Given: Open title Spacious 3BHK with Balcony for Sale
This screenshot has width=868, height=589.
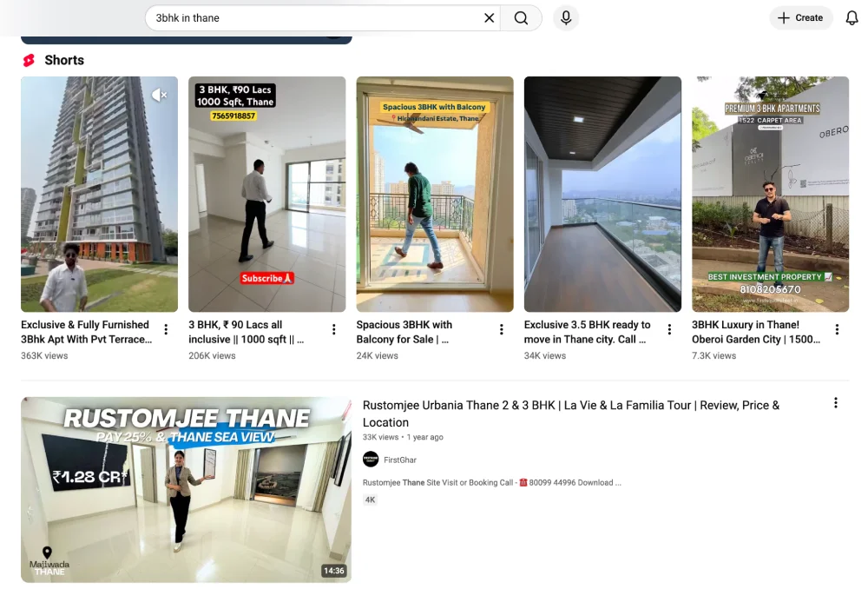Looking at the screenshot, I should pos(404,332).
